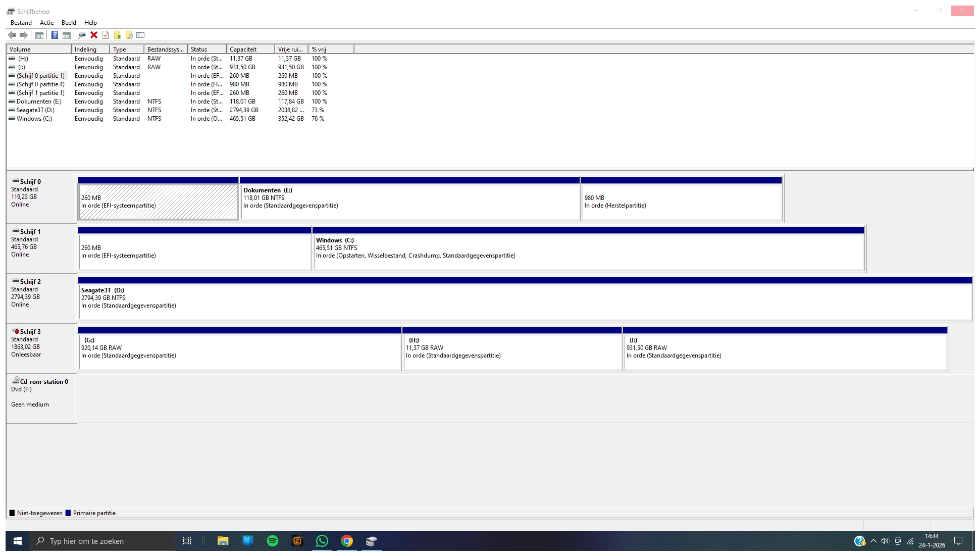Screen dimensions: 980x556
Task: Select the Dokumenten (E:) partition block
Action: (410, 198)
